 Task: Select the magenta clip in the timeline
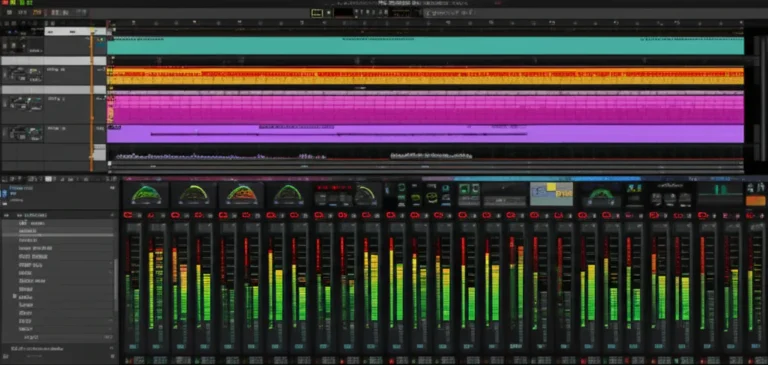[425, 109]
